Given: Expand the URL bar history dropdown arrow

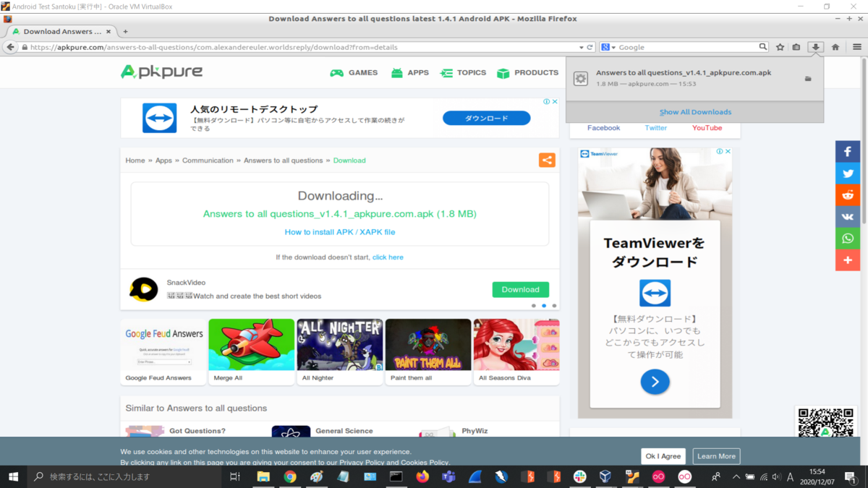Looking at the screenshot, I should 581,47.
